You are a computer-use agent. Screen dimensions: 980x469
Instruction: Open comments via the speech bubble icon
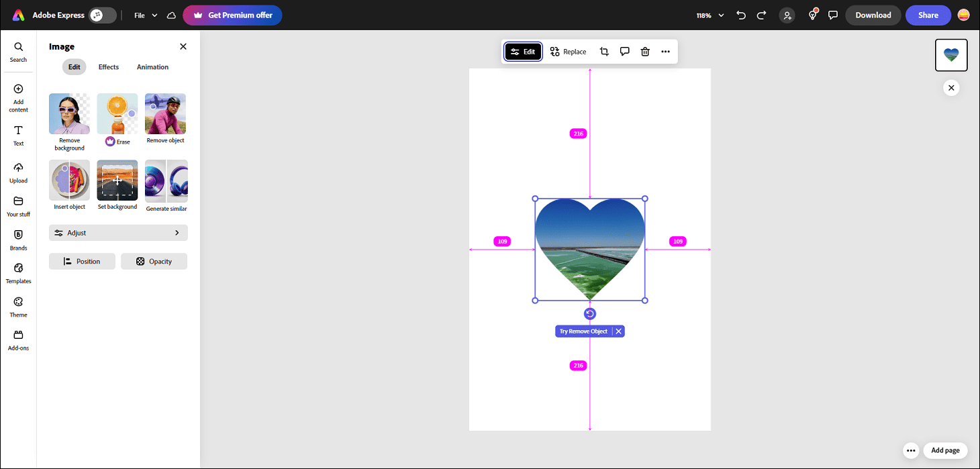[624, 51]
